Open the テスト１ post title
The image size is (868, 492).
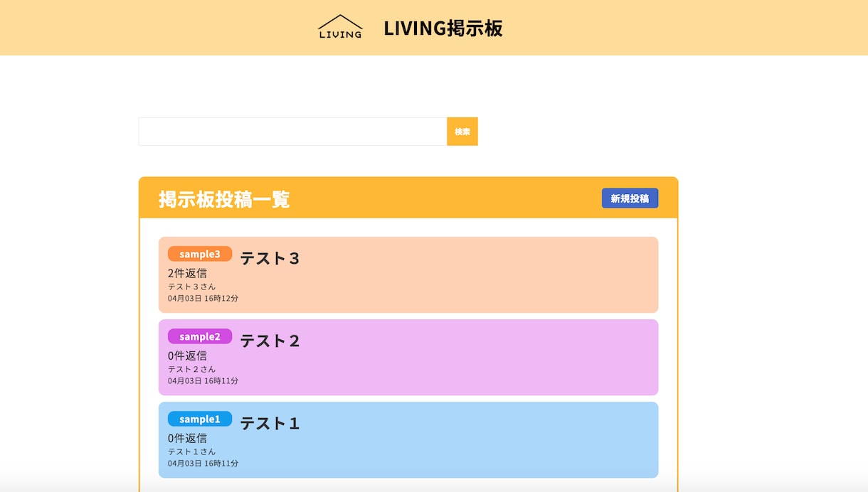(x=270, y=423)
